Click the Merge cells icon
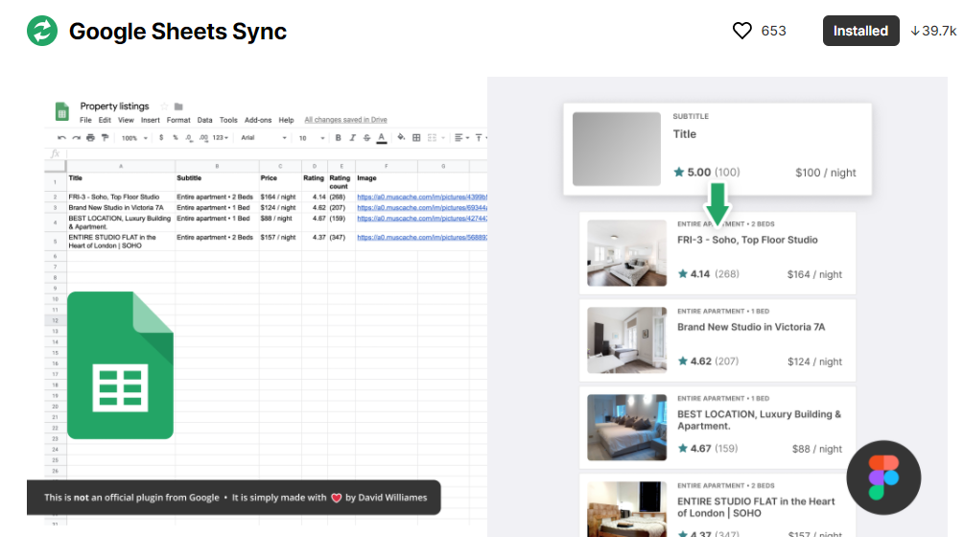The width and height of the screenshot is (964, 560). click(x=435, y=138)
